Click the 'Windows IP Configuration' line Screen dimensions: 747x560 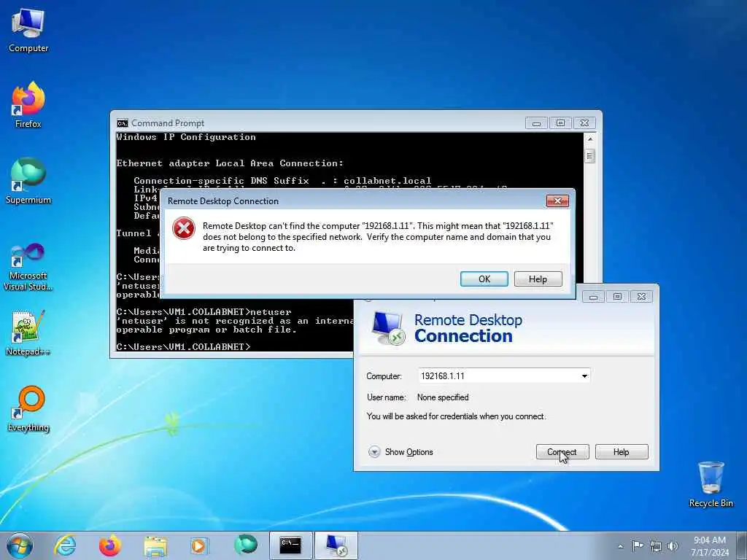(x=186, y=137)
